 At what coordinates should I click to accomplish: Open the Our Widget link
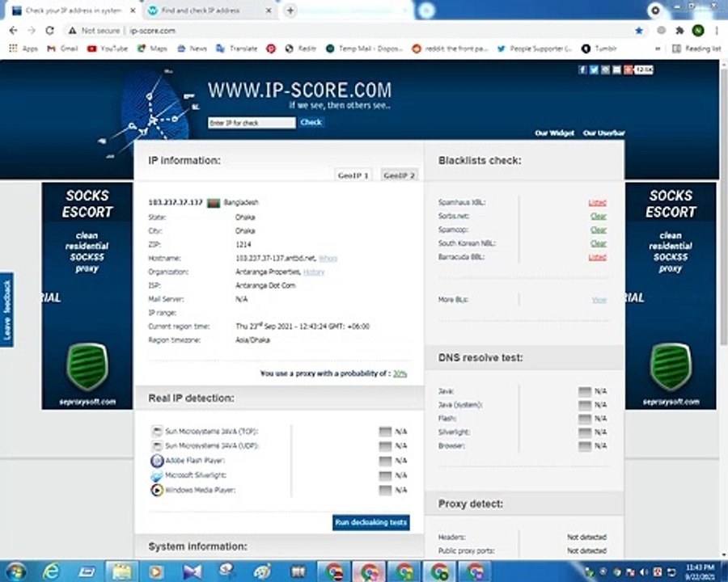click(x=554, y=133)
